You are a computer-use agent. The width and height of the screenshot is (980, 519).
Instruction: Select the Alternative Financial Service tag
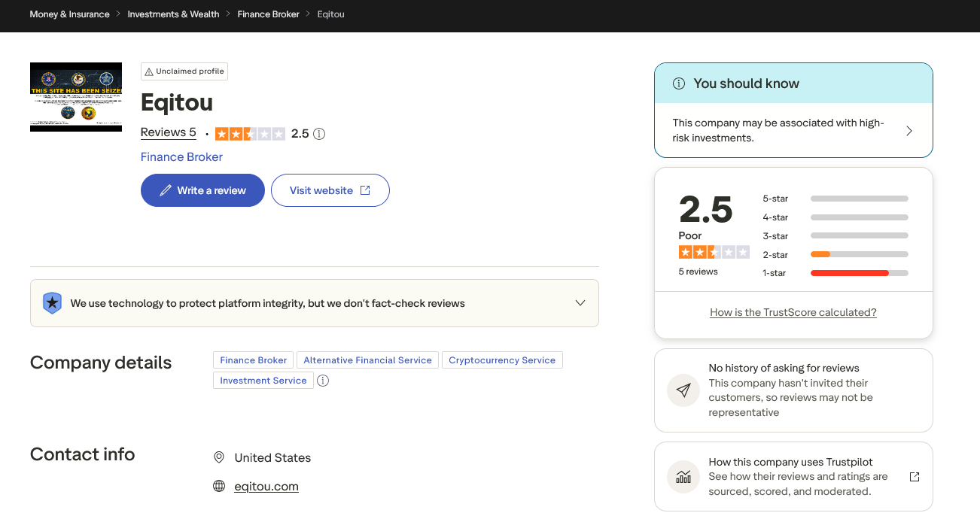pos(368,360)
